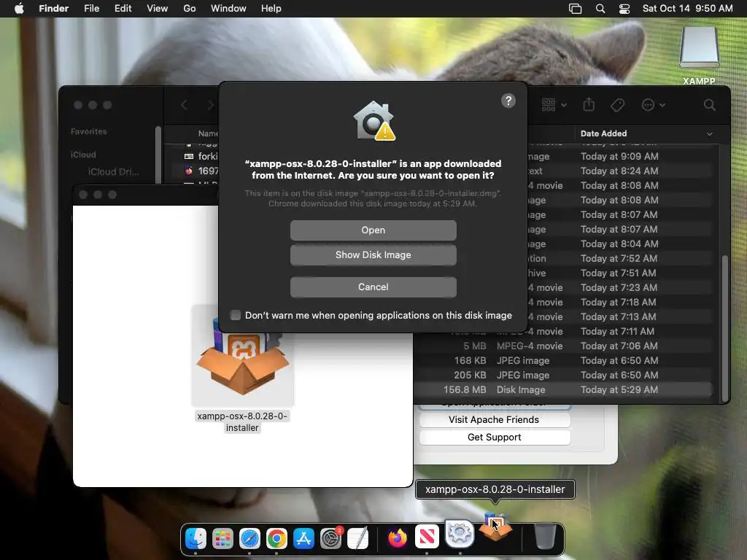747x560 pixels.
Task: Cancel the open app warning dialog
Action: (373, 287)
